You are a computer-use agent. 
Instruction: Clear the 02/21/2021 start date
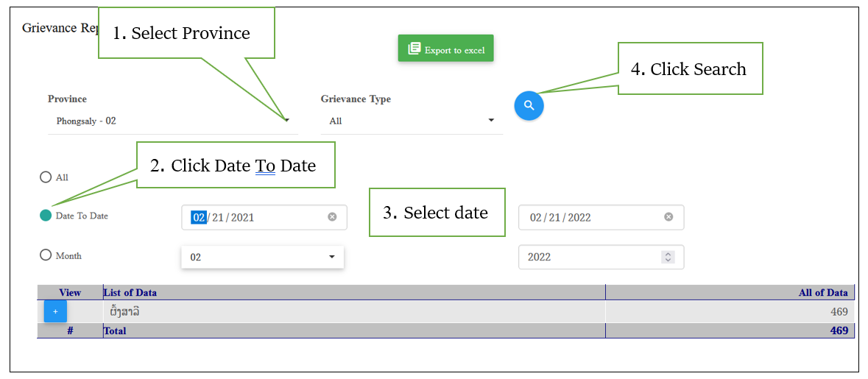[332, 217]
